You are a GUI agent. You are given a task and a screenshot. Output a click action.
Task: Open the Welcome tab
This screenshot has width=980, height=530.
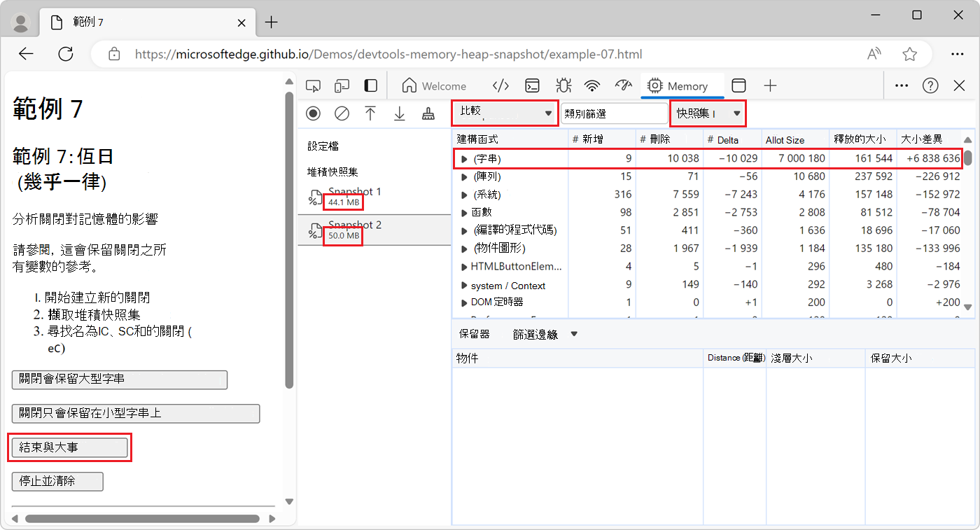434,85
